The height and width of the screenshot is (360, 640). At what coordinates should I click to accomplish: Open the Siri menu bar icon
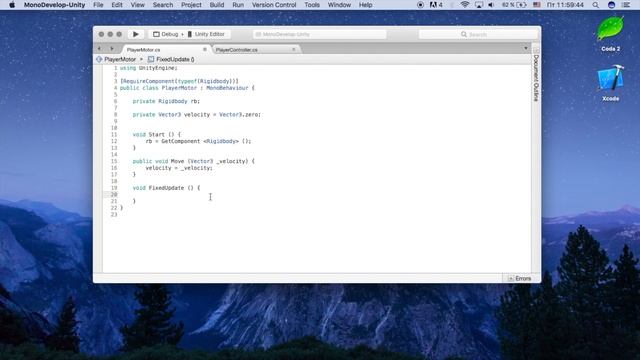coord(611,5)
